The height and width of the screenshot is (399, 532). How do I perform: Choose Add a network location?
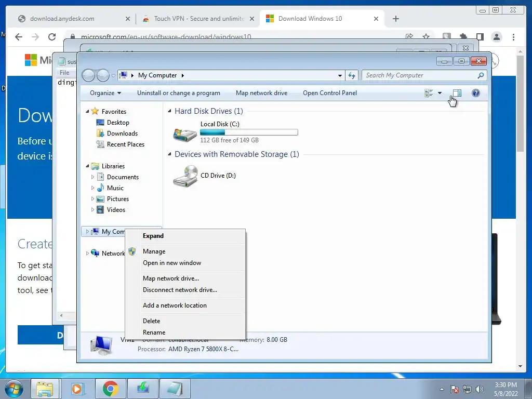click(175, 305)
